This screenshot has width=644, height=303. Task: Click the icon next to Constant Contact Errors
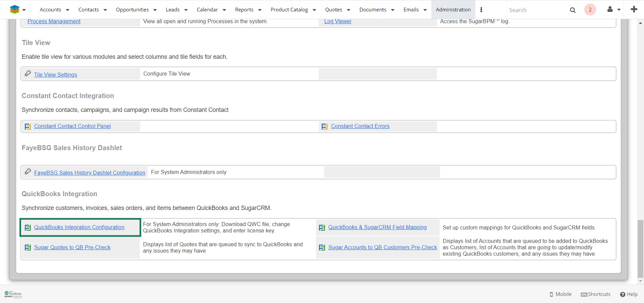tap(324, 127)
